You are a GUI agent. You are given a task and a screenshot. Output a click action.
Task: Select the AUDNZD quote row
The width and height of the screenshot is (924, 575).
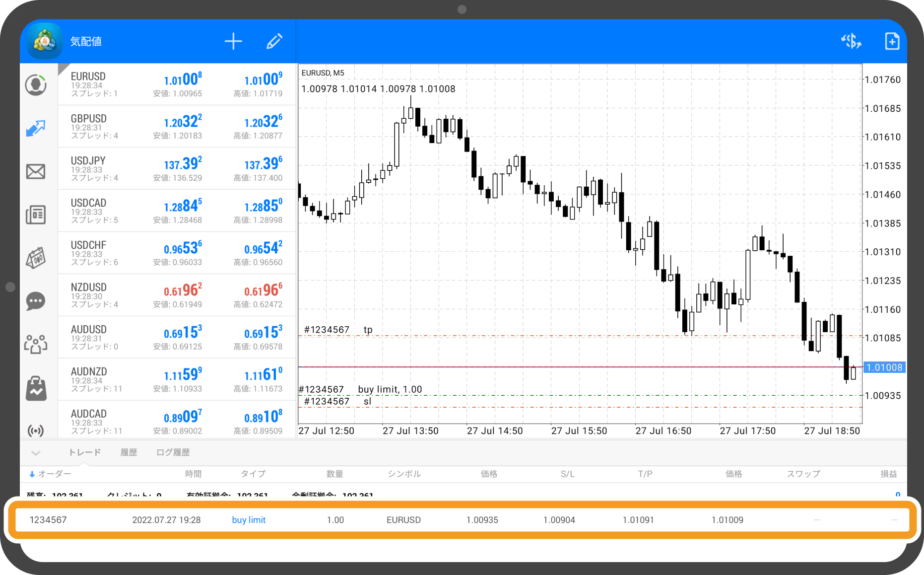click(177, 380)
